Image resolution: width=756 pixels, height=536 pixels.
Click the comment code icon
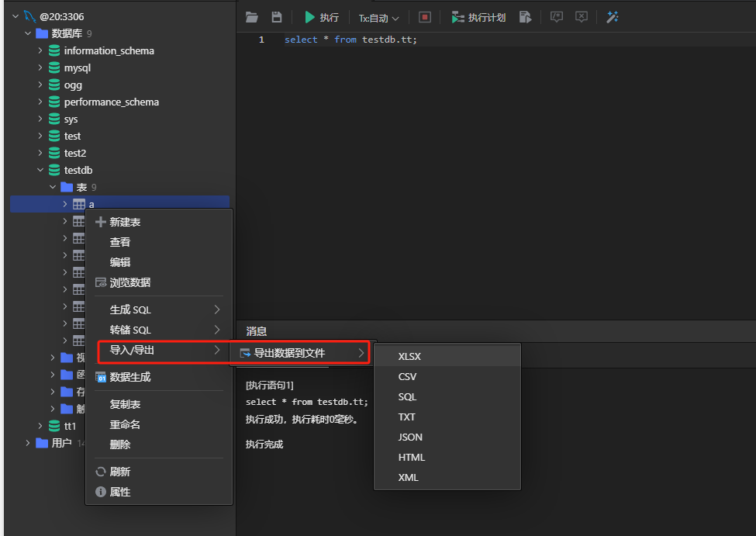[557, 17]
